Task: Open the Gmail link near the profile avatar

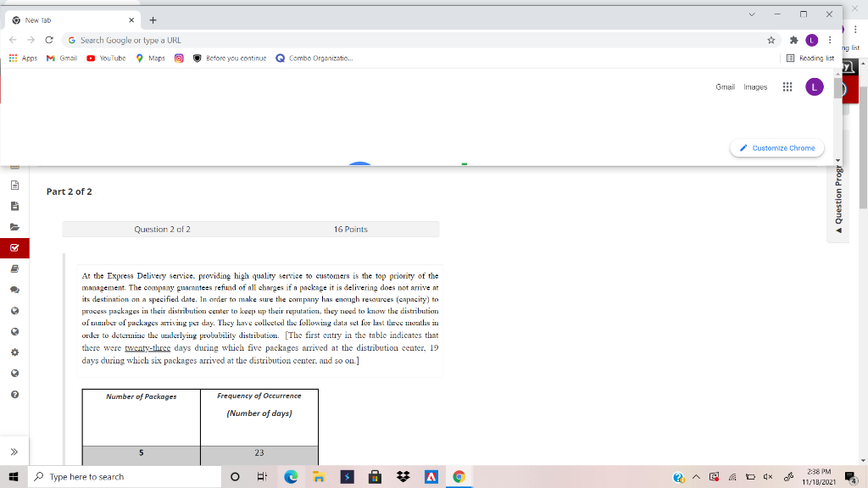Action: click(x=725, y=86)
